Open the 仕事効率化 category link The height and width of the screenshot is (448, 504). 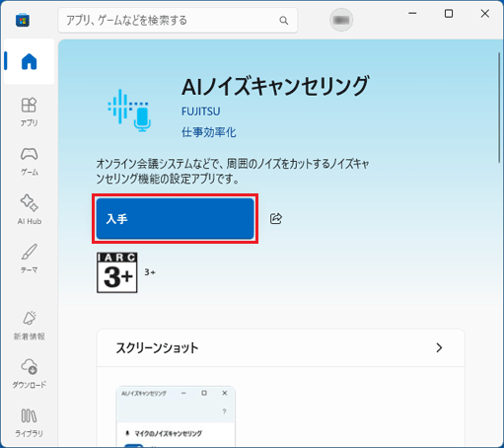point(208,132)
